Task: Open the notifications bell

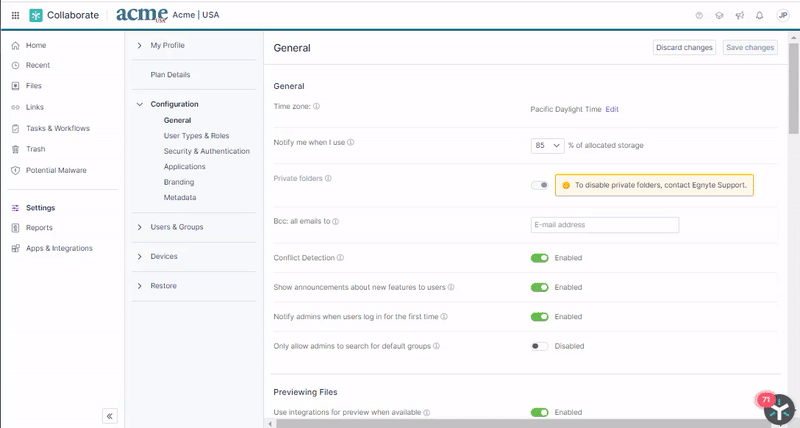Action: point(759,16)
